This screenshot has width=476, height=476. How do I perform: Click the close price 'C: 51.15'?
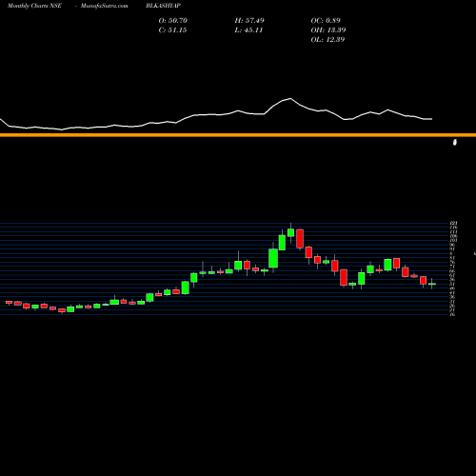(172, 30)
